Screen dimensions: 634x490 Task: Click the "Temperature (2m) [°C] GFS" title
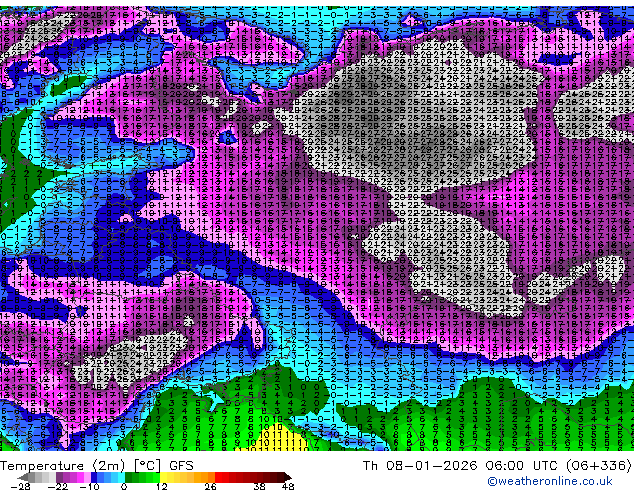pos(97,465)
